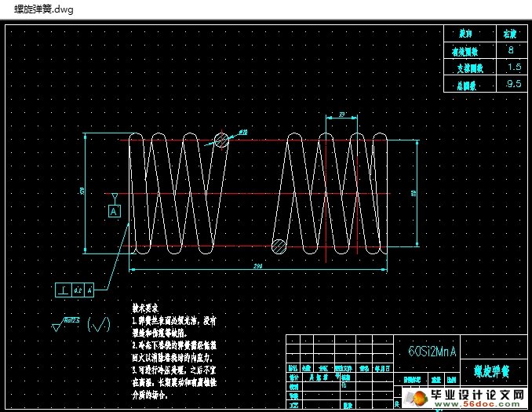
Task: Select the value 9.5 in the spring table
Action: pyautogui.click(x=514, y=83)
